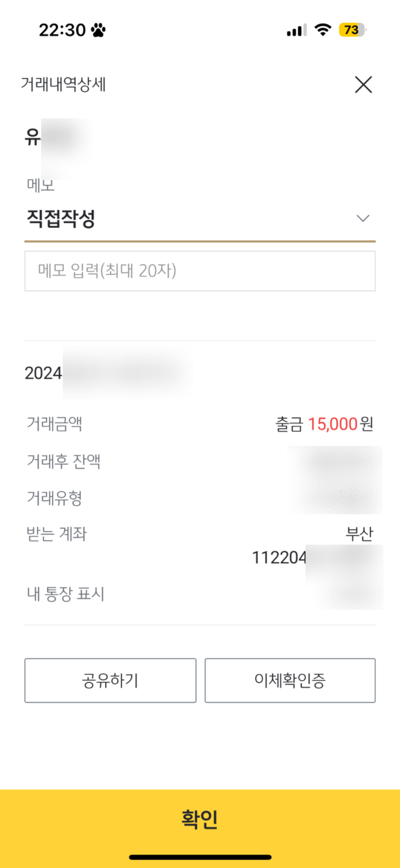Open the 직접작성 memo dropdown
This screenshot has width=400, height=868.
(199, 219)
